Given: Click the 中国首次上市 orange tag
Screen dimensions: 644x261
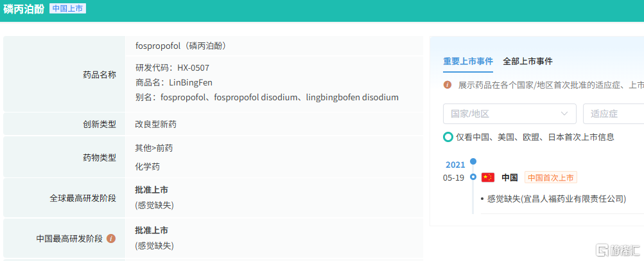Looking at the screenshot, I should [x=551, y=177].
